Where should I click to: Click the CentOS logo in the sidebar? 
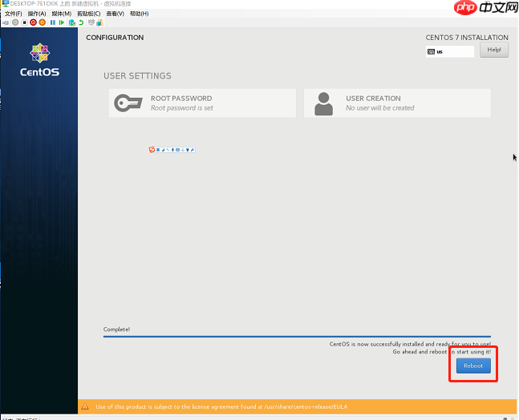coord(40,60)
